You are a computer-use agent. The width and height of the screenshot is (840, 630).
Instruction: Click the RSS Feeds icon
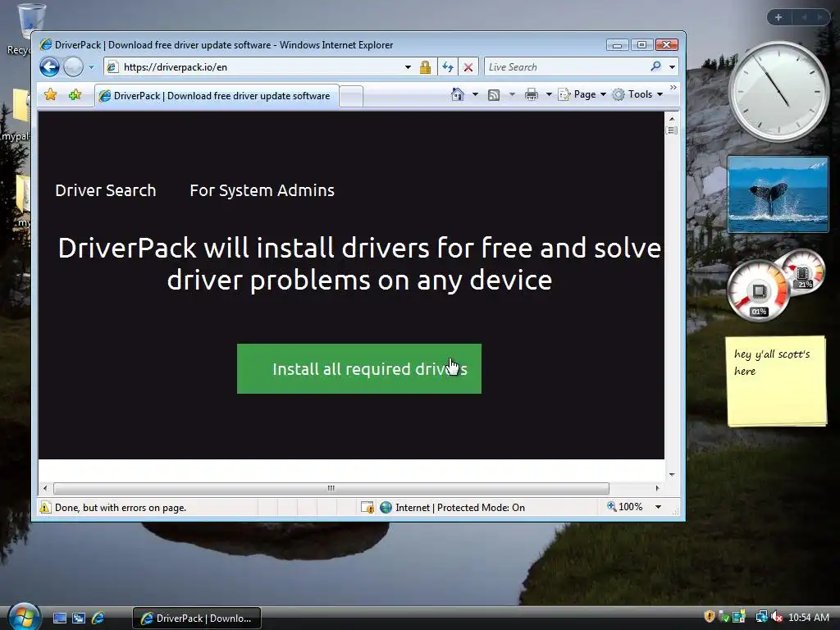494,95
